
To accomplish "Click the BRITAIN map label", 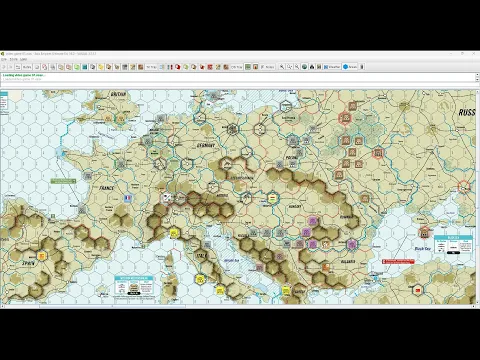I will (x=118, y=94).
